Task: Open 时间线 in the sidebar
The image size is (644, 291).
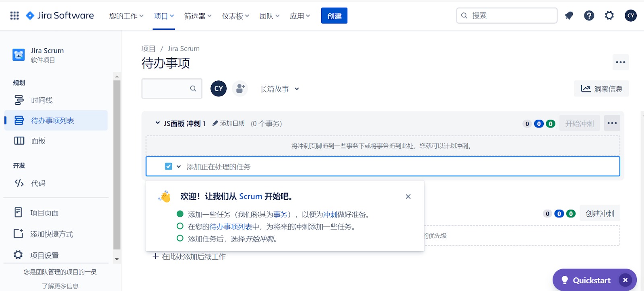Action: pos(42,100)
